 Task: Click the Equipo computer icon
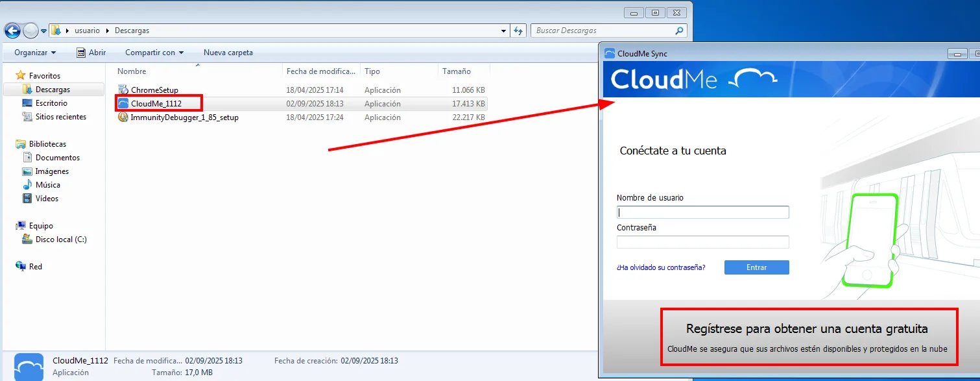[21, 226]
